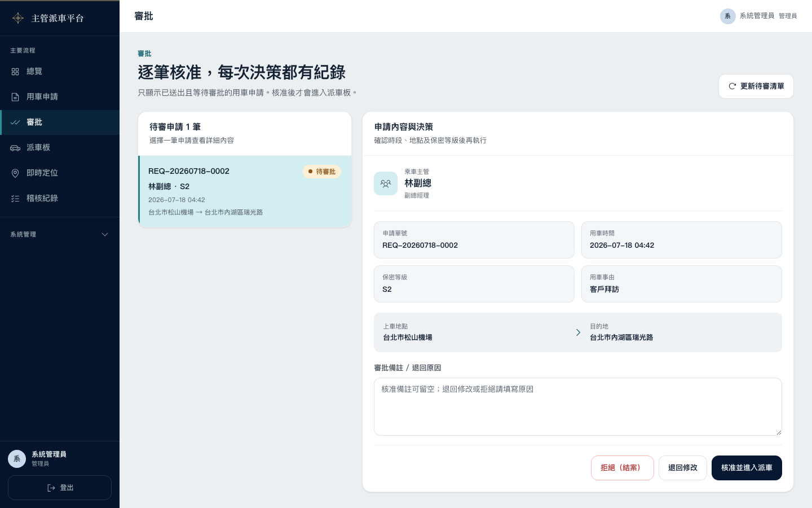Click the logout arrow icon
Viewport: 812px width, 508px height.
pos(51,488)
